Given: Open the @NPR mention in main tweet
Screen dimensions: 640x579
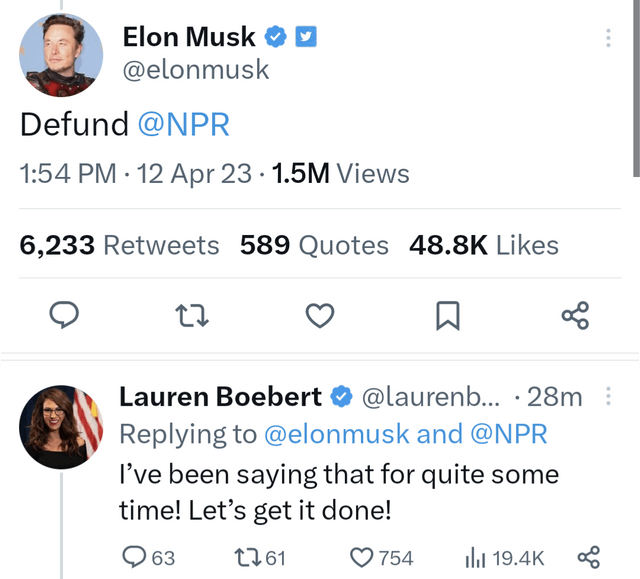Looking at the screenshot, I should click(183, 125).
